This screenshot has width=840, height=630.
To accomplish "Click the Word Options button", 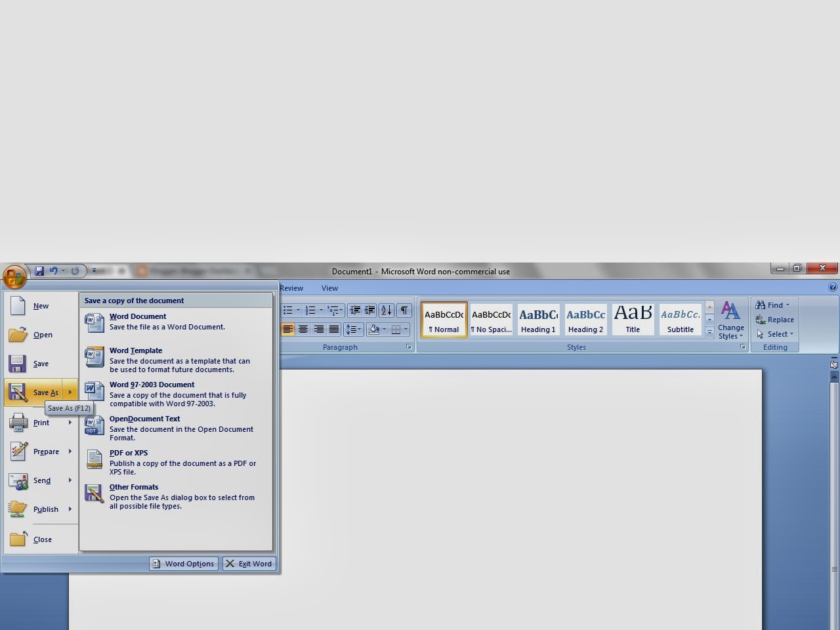I will 183,563.
